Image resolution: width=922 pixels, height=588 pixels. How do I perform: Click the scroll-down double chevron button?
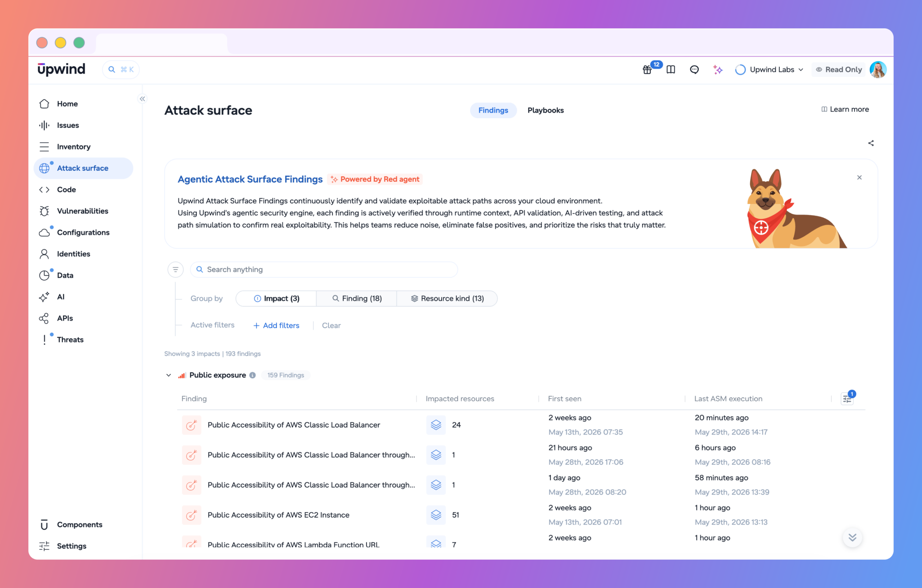point(852,538)
